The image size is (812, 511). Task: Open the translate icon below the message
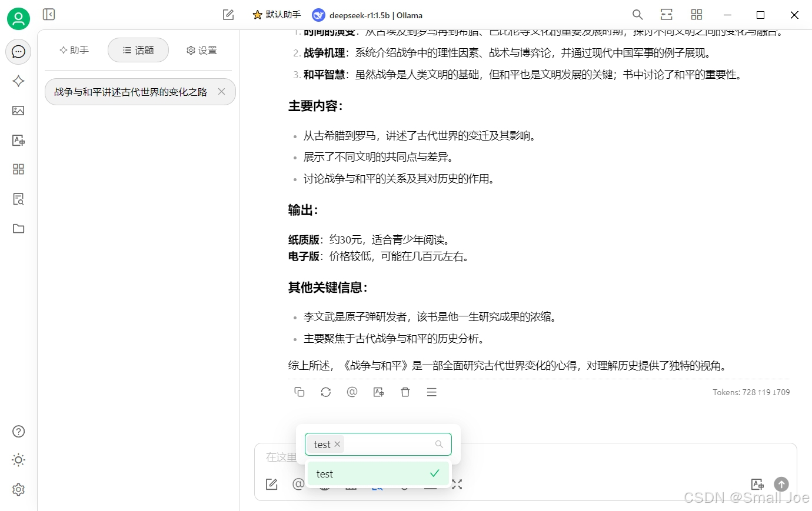(378, 392)
